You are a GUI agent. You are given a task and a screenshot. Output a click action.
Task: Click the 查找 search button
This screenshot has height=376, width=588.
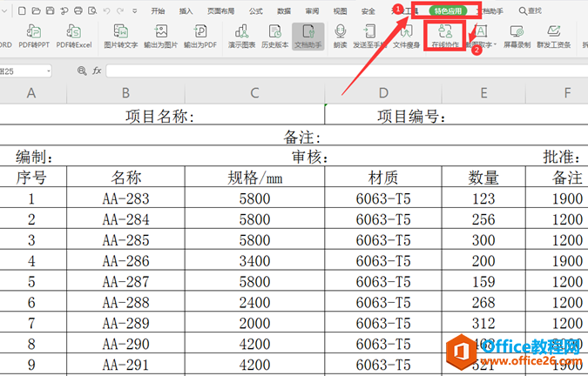(x=530, y=11)
